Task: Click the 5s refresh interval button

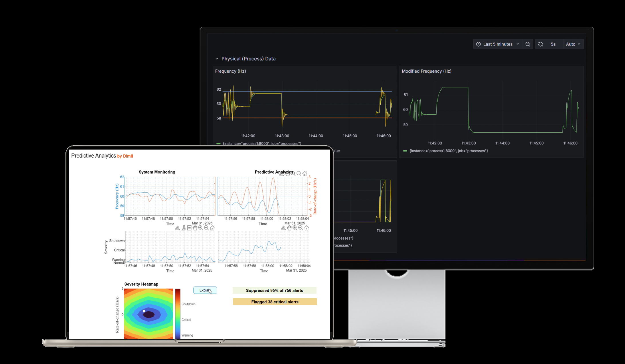Action: 553,44
